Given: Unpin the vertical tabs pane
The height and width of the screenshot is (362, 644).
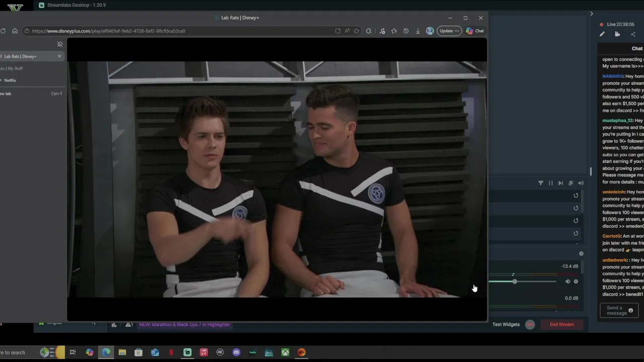Looking at the screenshot, I should (60, 44).
